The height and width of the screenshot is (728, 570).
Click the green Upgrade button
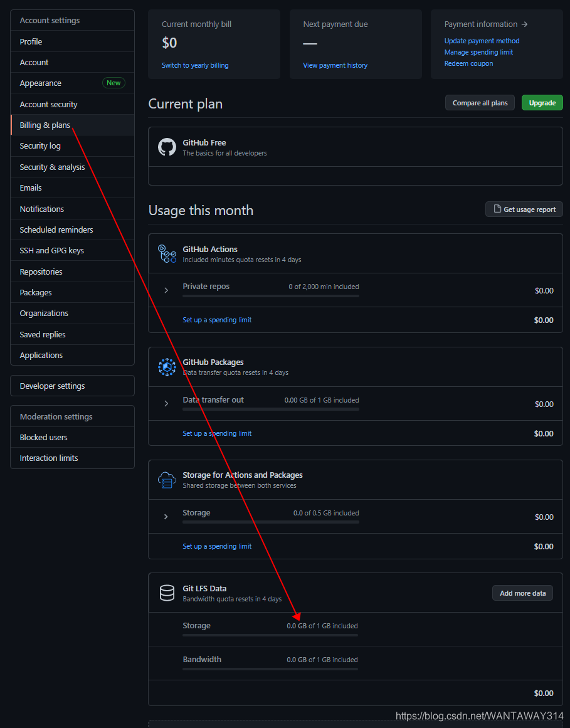pyautogui.click(x=542, y=103)
